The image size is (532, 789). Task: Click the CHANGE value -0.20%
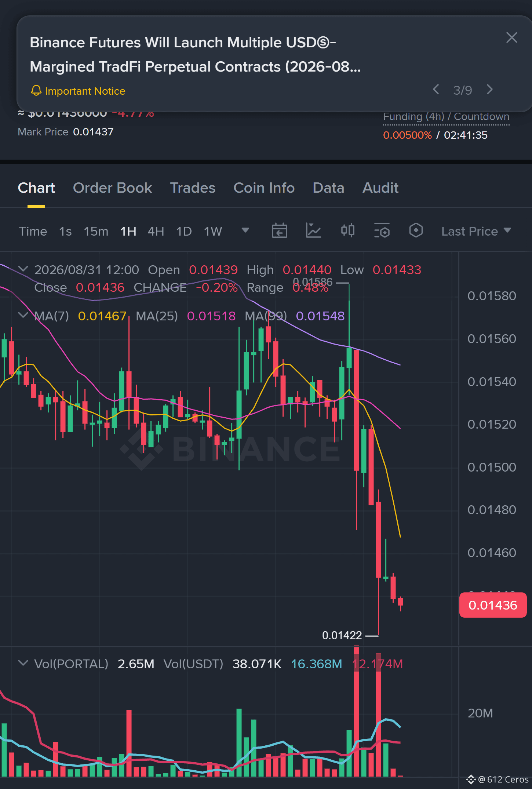[x=217, y=287]
